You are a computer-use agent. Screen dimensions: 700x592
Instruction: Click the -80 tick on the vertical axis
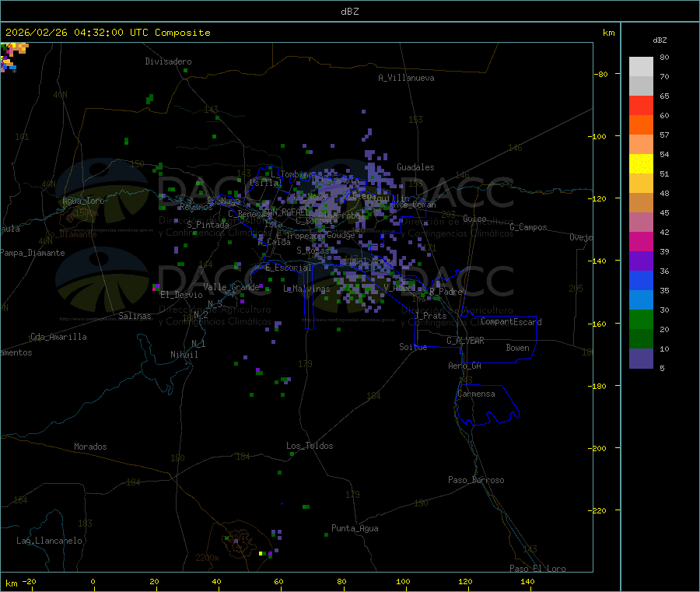coord(600,74)
